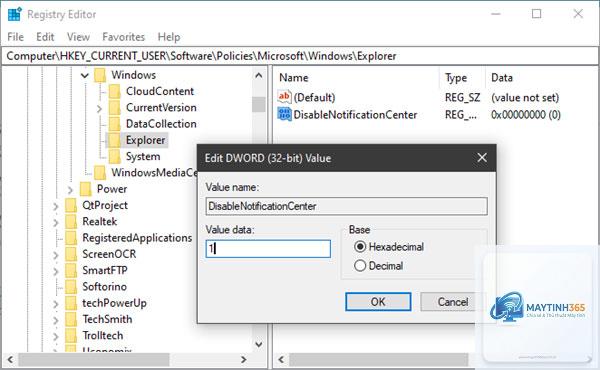Expand the SmartFTP tree node
This screenshot has width=600, height=370.
pyautogui.click(x=56, y=271)
